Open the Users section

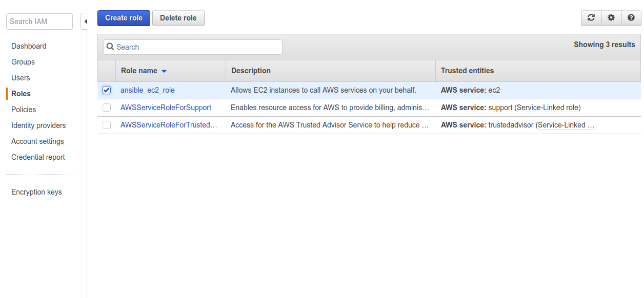click(x=21, y=78)
